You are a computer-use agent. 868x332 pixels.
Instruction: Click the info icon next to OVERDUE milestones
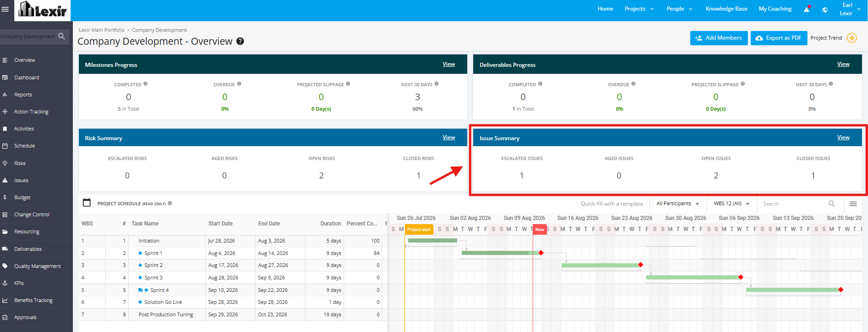pyautogui.click(x=239, y=84)
